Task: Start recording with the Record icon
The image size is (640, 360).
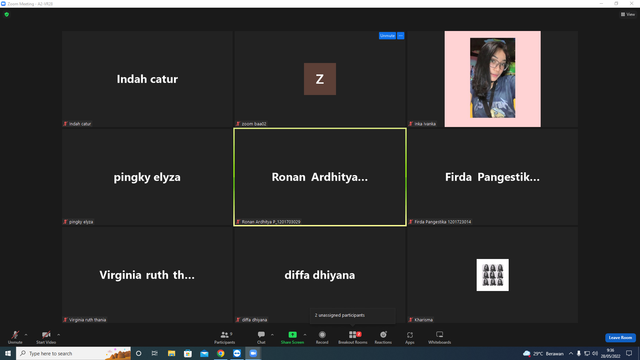Action: (x=322, y=337)
